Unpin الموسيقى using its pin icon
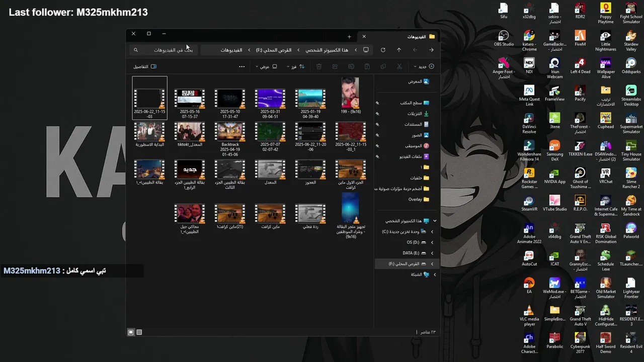644x362 pixels. (377, 146)
